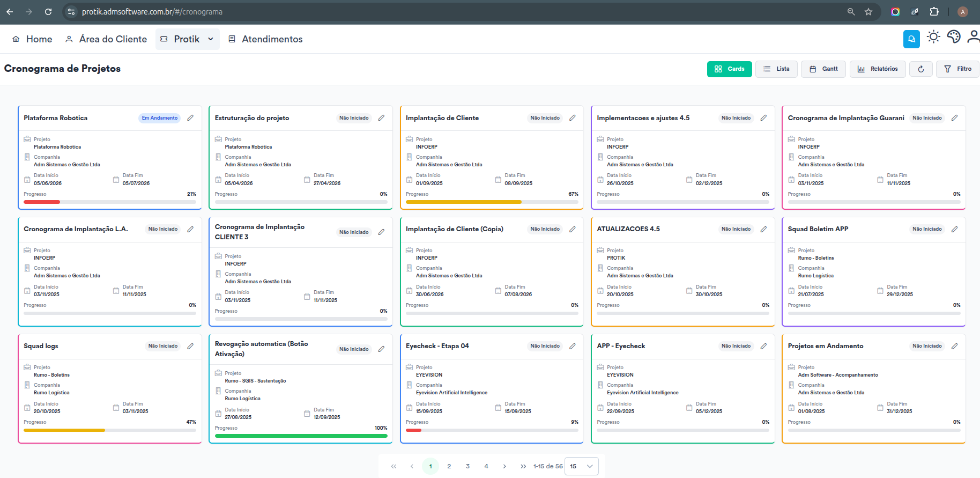Open the color palette theme icon
Screen dimensions: 980x478
[954, 36]
